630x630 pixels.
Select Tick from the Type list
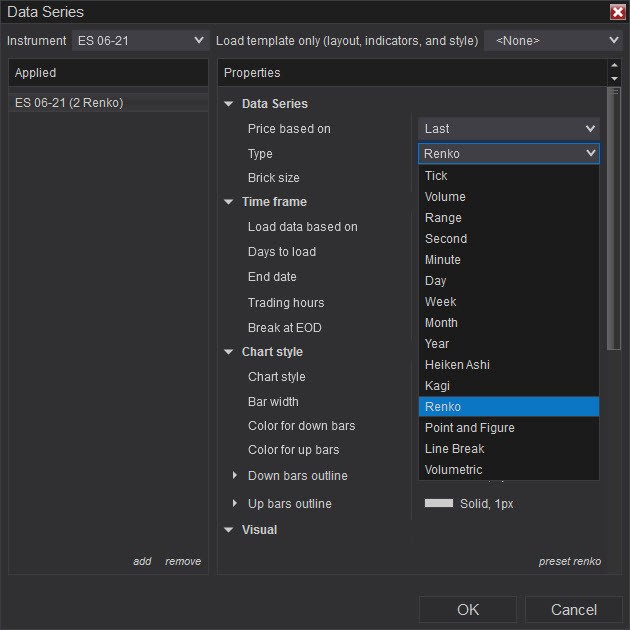coord(509,176)
